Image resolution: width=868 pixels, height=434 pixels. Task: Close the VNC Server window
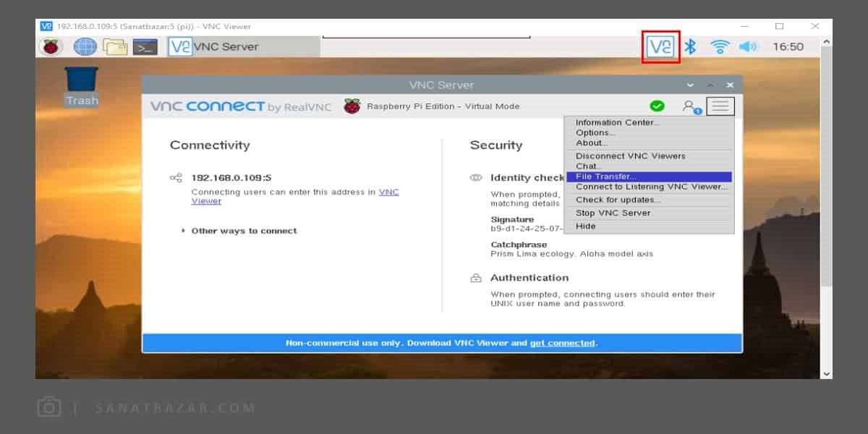pos(730,85)
